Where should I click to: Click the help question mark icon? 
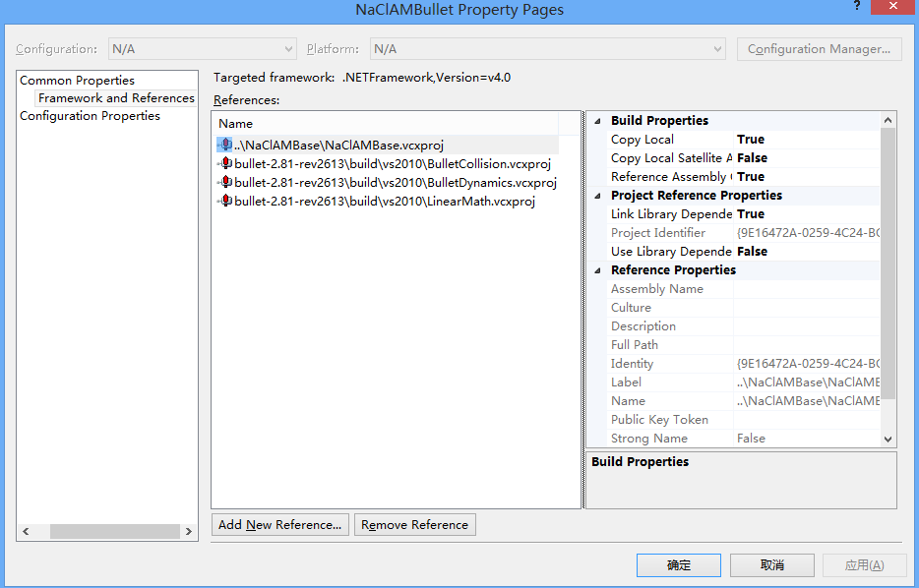point(857,7)
